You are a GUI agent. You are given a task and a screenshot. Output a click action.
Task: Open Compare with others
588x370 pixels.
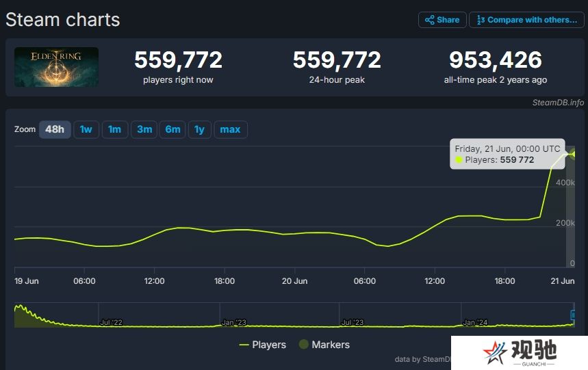pyautogui.click(x=526, y=20)
